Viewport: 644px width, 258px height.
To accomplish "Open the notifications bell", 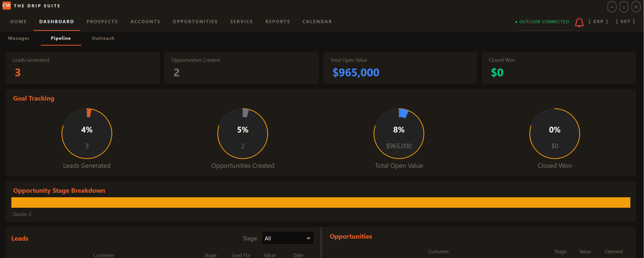I will tap(579, 22).
